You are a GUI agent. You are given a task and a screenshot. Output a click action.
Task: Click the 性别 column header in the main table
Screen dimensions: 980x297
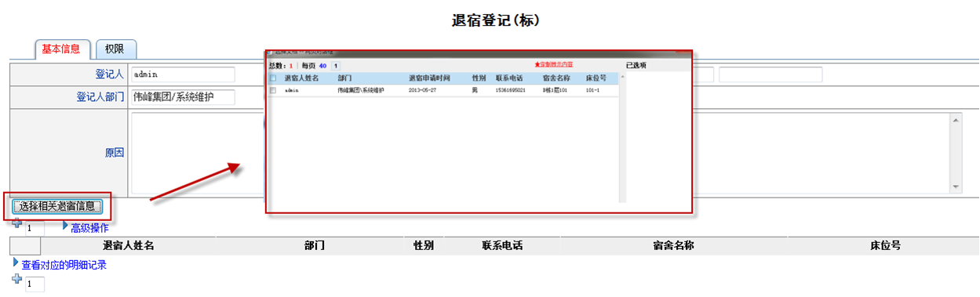click(x=424, y=246)
